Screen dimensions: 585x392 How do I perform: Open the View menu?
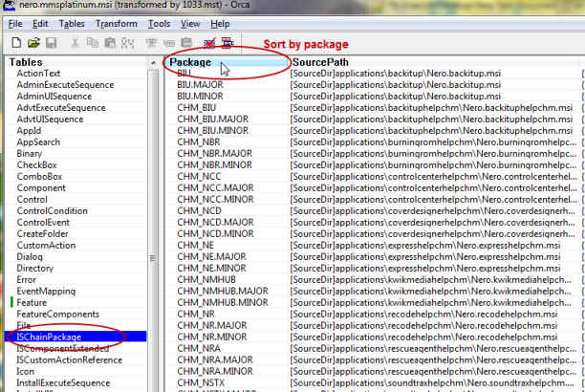tap(190, 24)
